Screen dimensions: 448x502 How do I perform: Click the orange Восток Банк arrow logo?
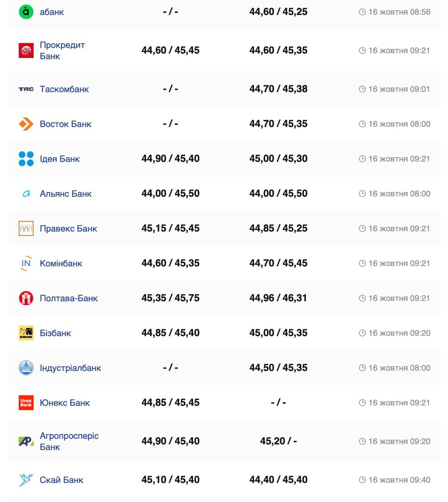(26, 124)
